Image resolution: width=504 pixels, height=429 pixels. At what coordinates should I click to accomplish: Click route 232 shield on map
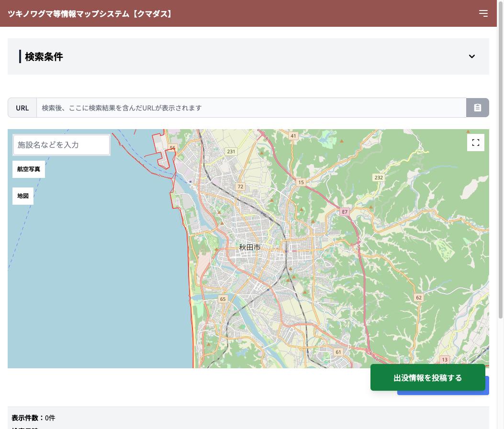(379, 177)
